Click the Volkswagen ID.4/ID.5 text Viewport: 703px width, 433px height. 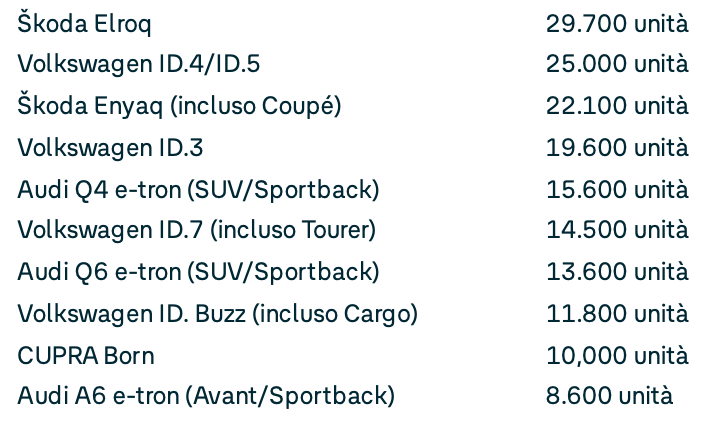click(139, 65)
